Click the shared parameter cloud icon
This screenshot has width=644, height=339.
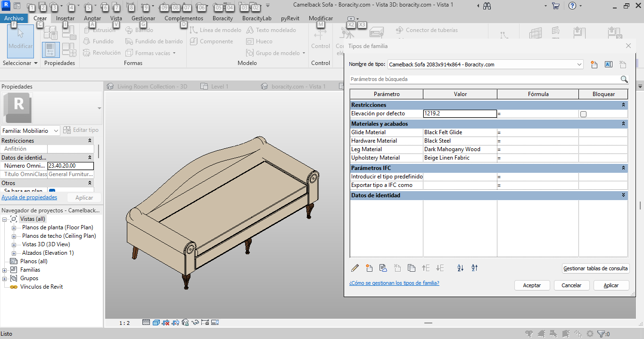tap(383, 268)
